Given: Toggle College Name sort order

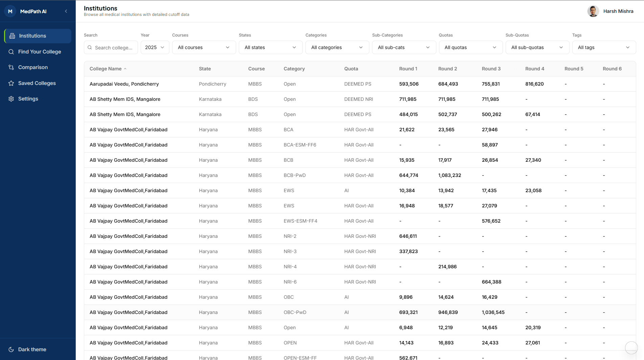Looking at the screenshot, I should [108, 68].
